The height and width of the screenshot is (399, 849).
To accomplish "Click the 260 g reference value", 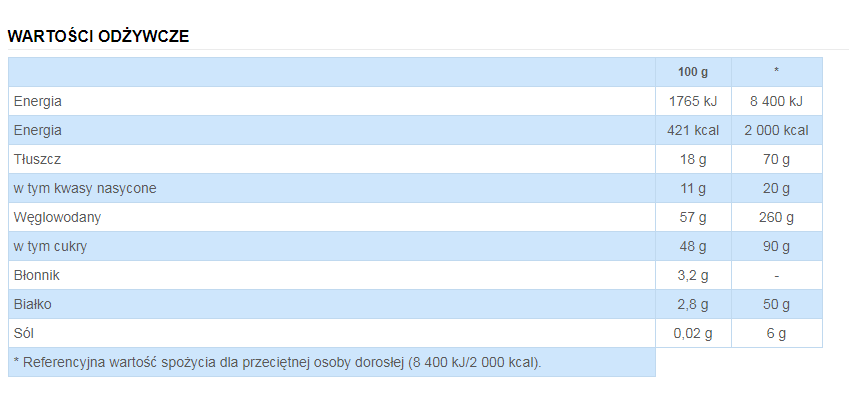I will [776, 218].
